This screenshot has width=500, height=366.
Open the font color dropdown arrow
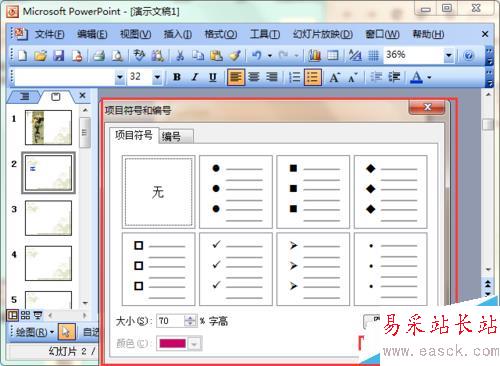429,78
